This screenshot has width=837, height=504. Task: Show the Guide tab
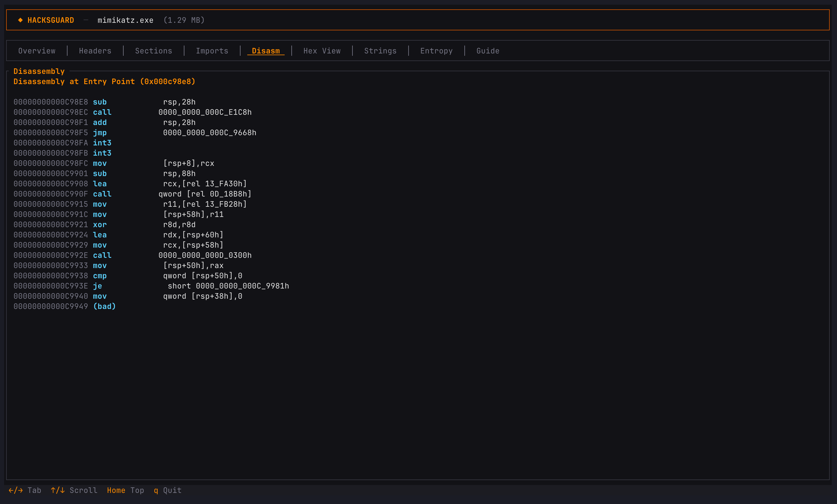click(488, 51)
